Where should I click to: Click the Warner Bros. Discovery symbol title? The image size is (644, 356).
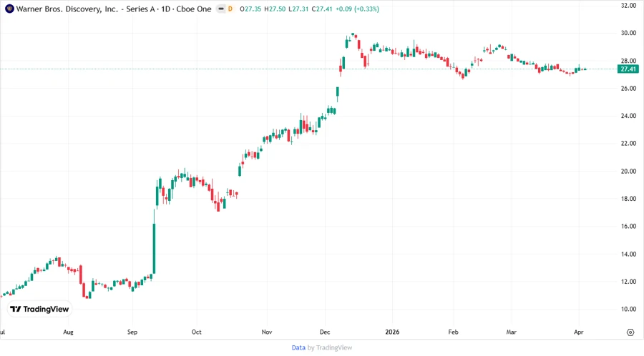[114, 9]
